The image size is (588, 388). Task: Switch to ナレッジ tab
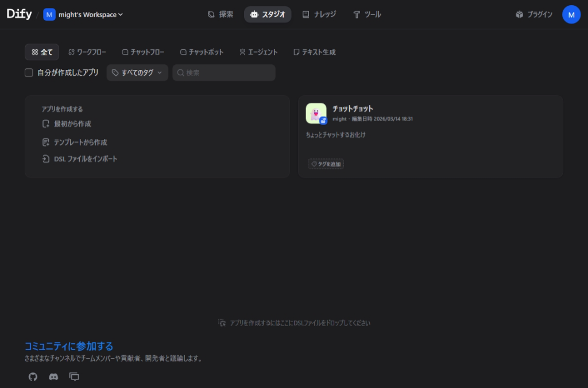tap(319, 14)
